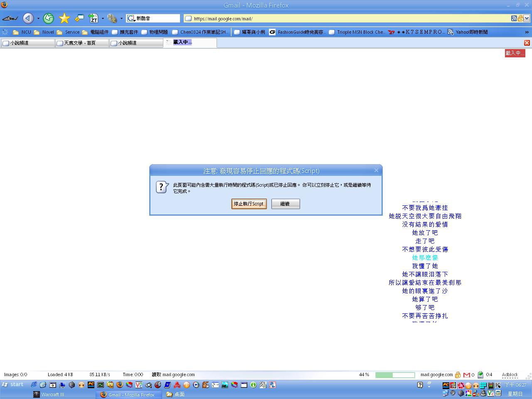Open the search engine picker in the search box

click(x=131, y=18)
